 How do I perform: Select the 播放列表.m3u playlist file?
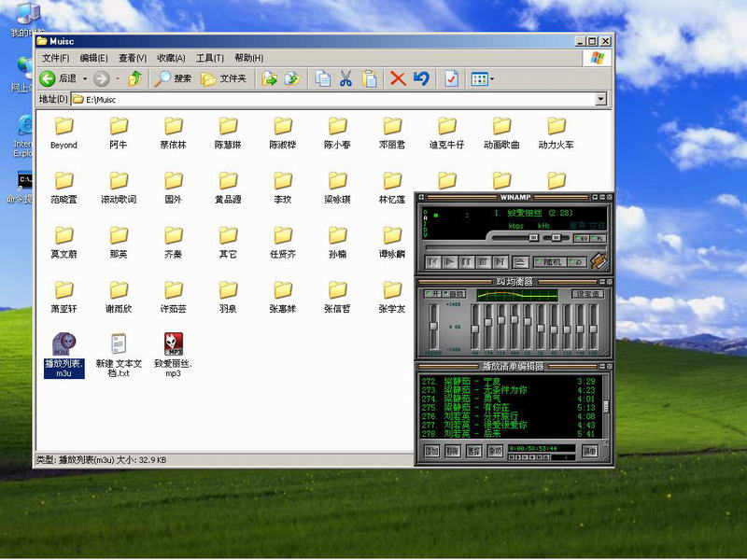point(63,356)
